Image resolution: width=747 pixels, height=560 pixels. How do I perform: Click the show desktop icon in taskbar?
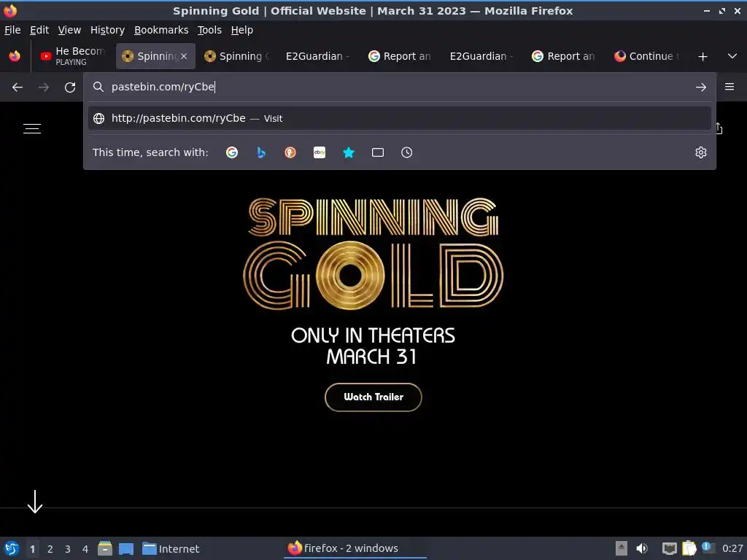126,548
